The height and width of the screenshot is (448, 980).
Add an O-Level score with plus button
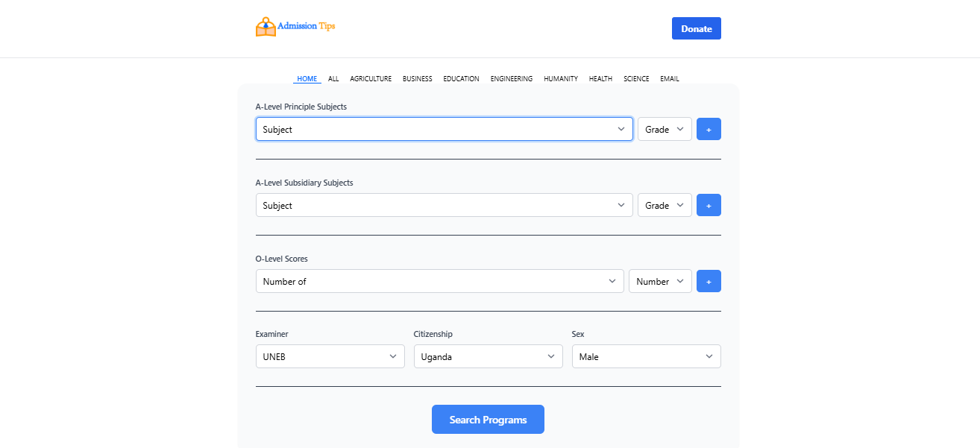pyautogui.click(x=709, y=281)
